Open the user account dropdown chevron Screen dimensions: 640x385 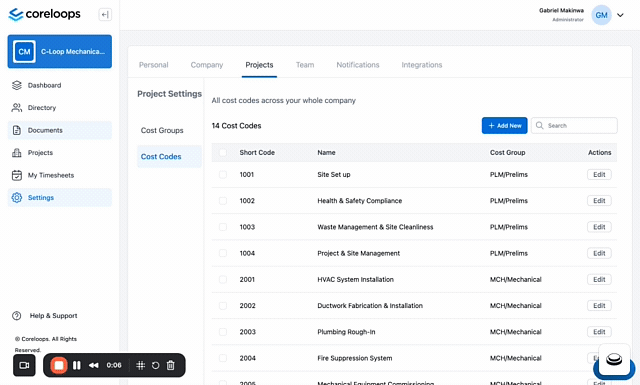pos(620,15)
